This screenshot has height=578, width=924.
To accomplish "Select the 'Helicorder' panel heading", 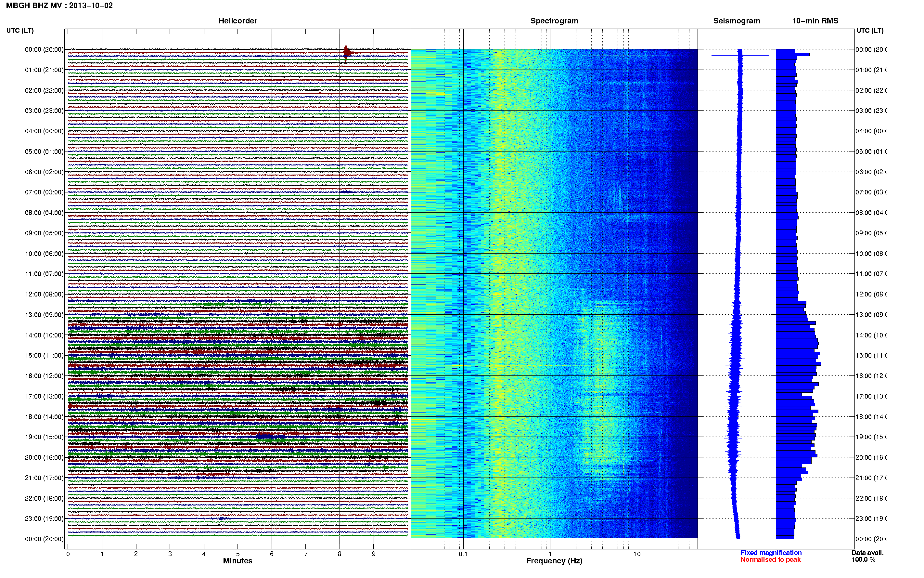I will click(237, 21).
